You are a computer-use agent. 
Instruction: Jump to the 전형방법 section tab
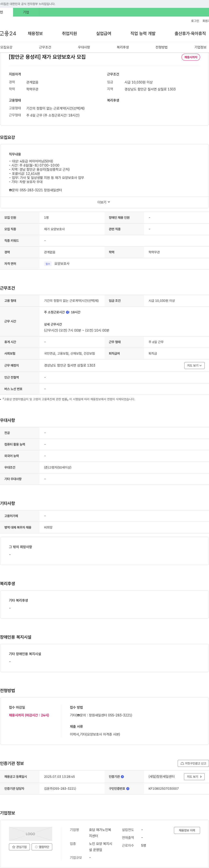pos(161,47)
